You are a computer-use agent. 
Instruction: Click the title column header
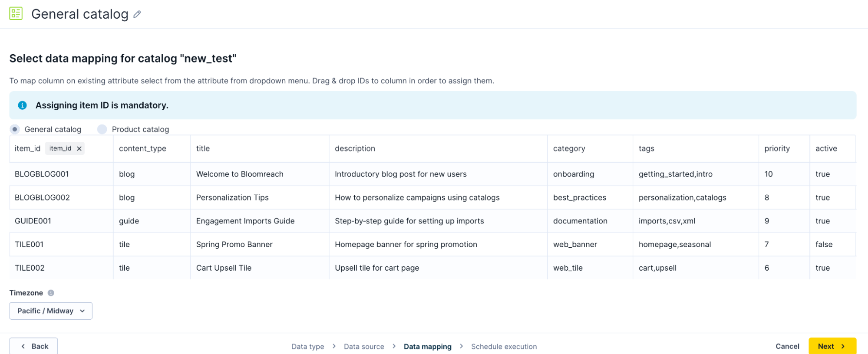pyautogui.click(x=203, y=148)
